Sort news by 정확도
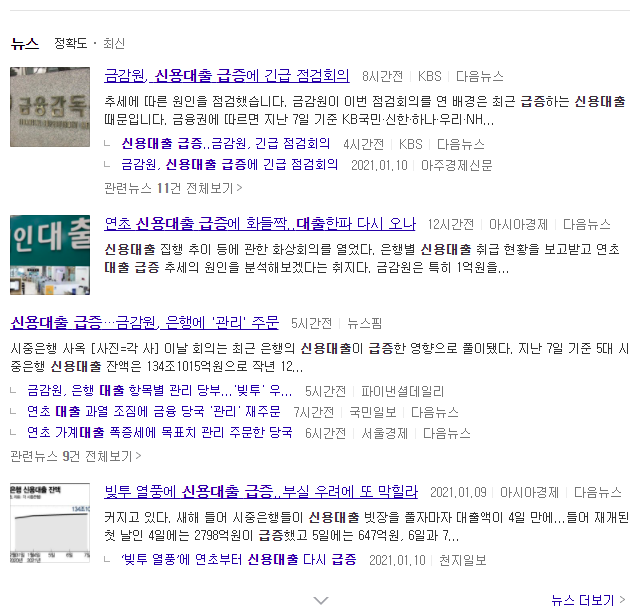The image size is (642, 616). click(x=71, y=43)
